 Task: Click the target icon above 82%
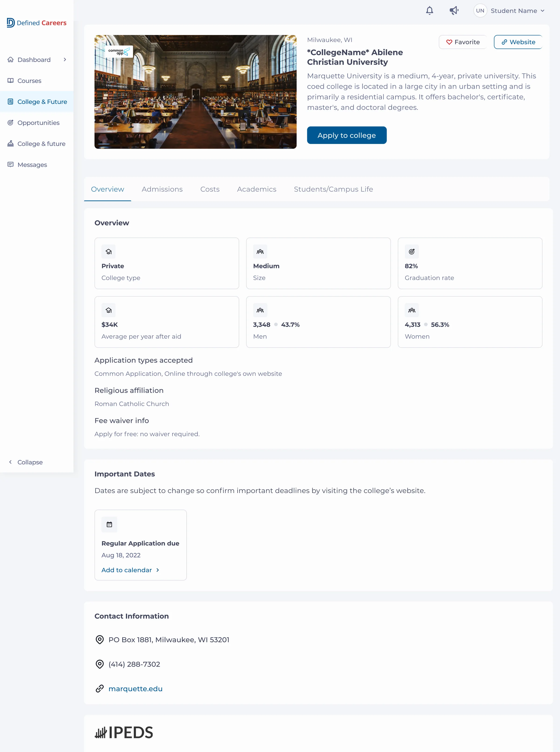pos(412,252)
